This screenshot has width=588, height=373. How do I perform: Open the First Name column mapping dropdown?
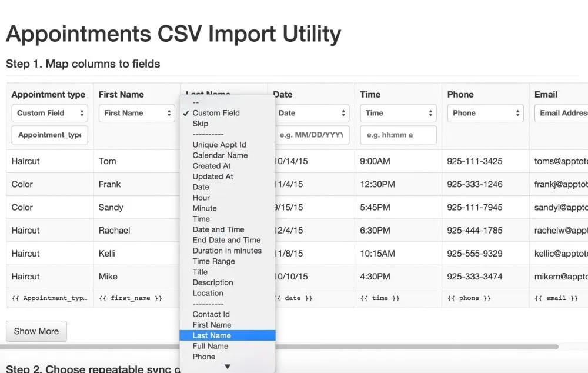(136, 113)
